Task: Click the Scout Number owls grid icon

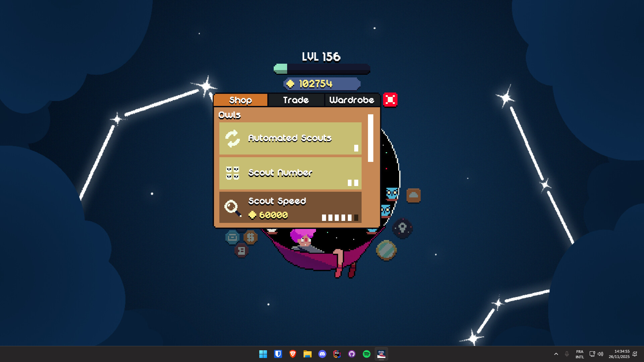Action: pos(233,173)
